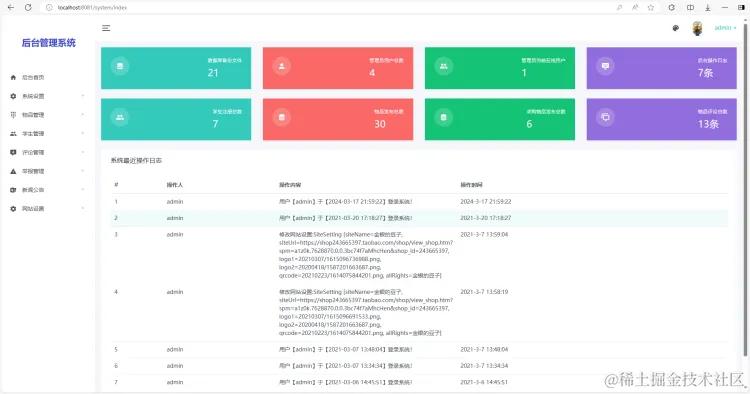This screenshot has width=750, height=394.
Task: Click the browser favorites star icon
Action: coord(651,8)
